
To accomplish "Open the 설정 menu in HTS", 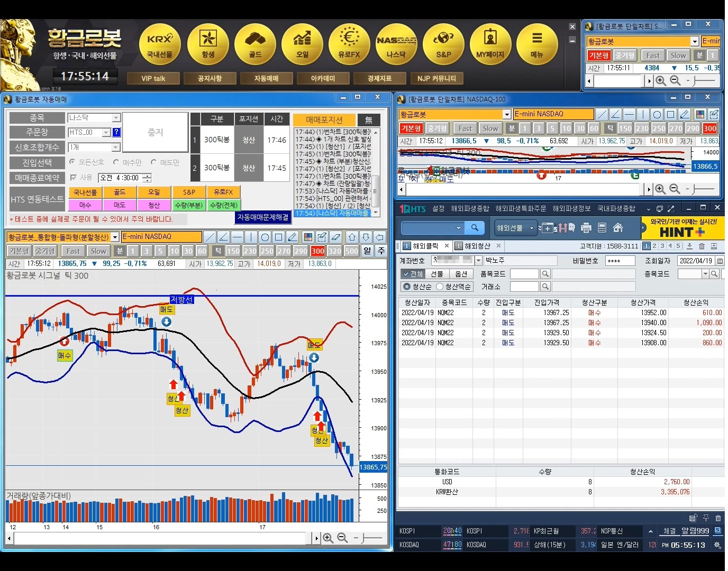I will click(438, 209).
